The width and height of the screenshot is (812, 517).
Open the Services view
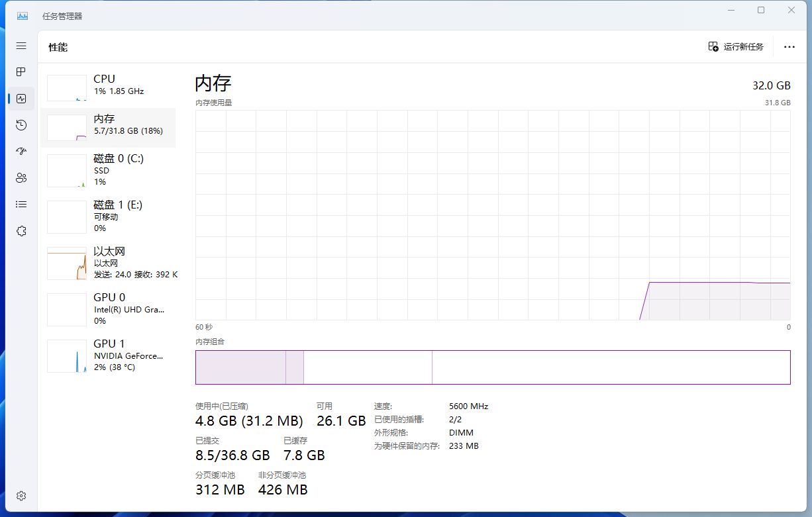tap(21, 230)
